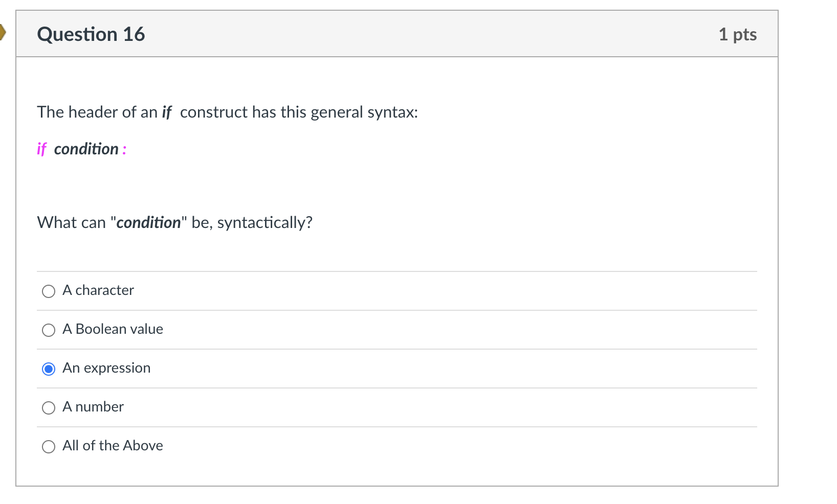Screen dimensions: 837x504
Task: Click bold "condition" in the magenta syntax line
Action: coord(86,149)
